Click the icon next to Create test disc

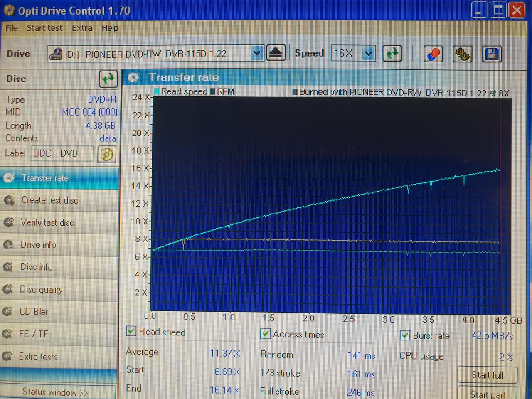pos(9,201)
